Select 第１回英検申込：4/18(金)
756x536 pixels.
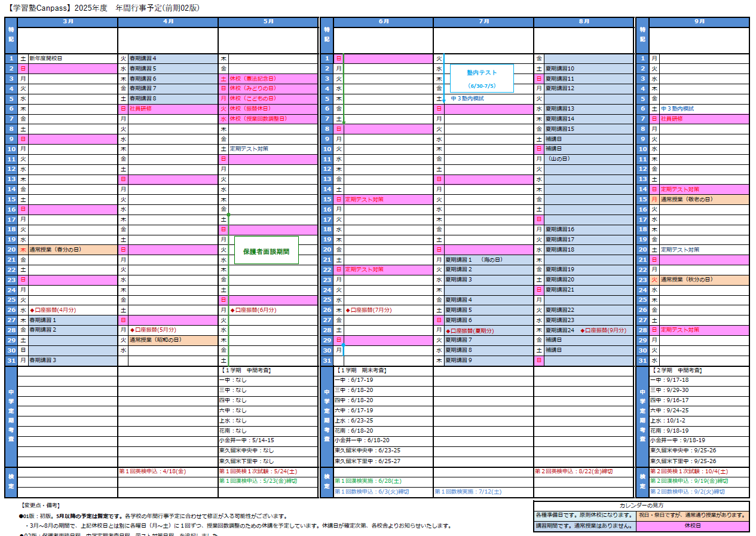click(152, 471)
